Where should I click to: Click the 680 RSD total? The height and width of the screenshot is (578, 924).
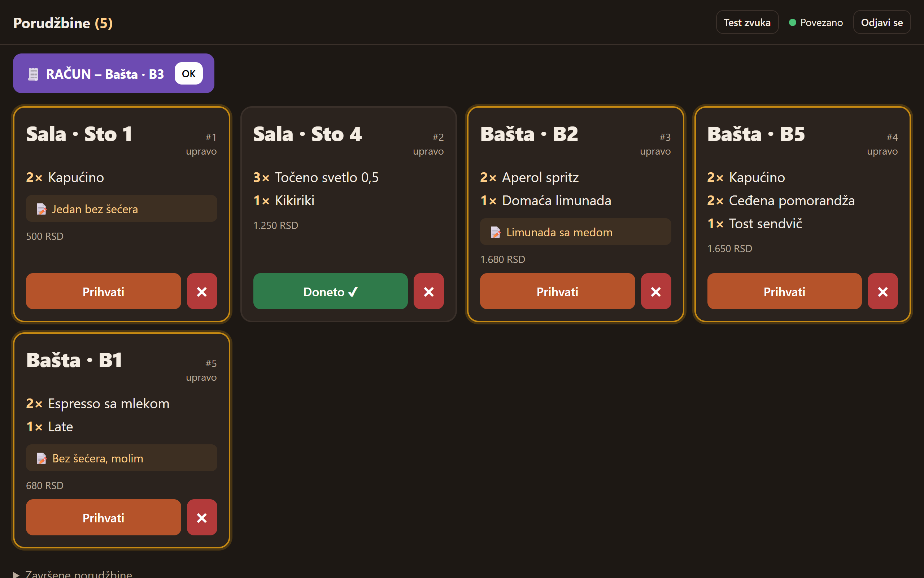click(45, 486)
